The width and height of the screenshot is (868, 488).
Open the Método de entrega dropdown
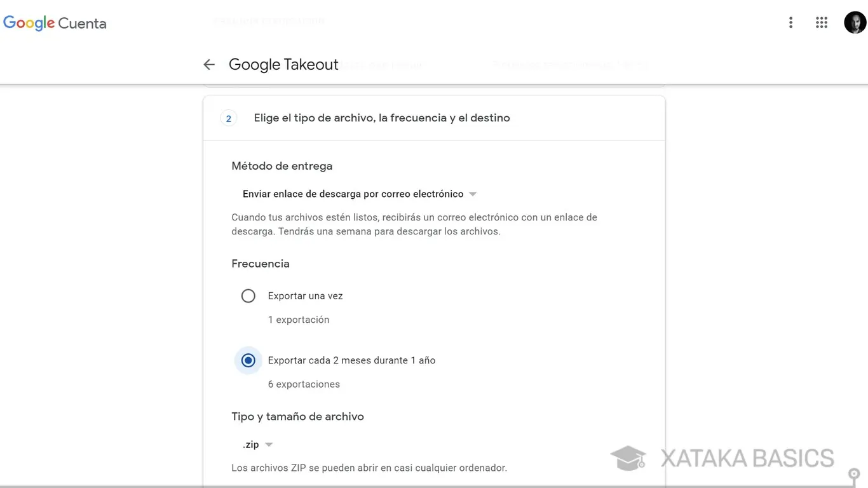point(360,194)
